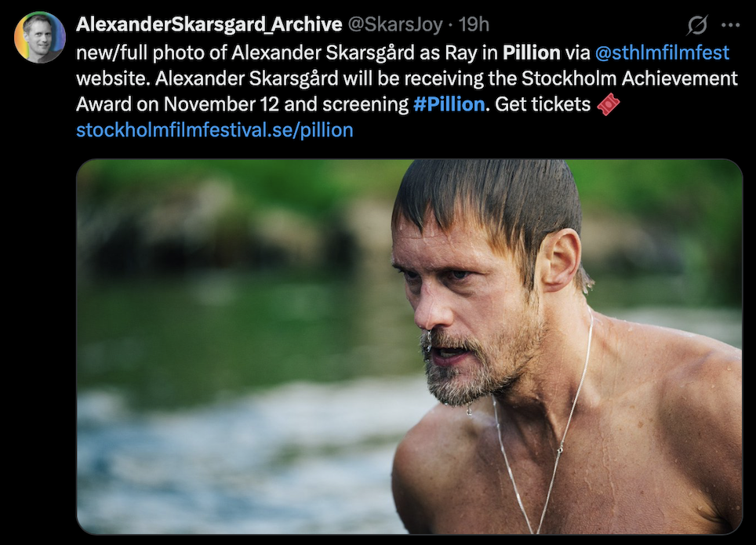Click the rainbow-bordered profile avatar

pyautogui.click(x=39, y=37)
